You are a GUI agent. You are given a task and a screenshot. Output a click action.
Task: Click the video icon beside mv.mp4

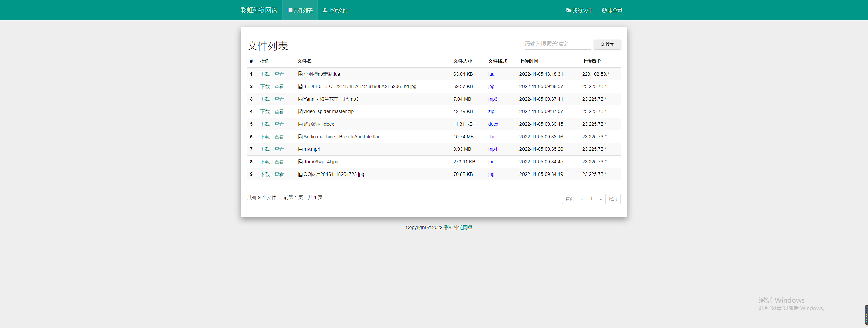(300, 149)
